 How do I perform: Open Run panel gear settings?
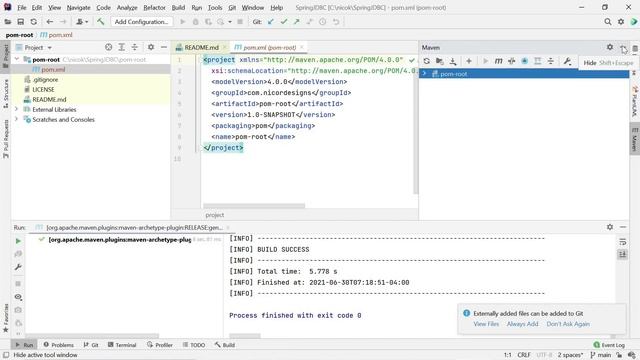click(x=610, y=227)
